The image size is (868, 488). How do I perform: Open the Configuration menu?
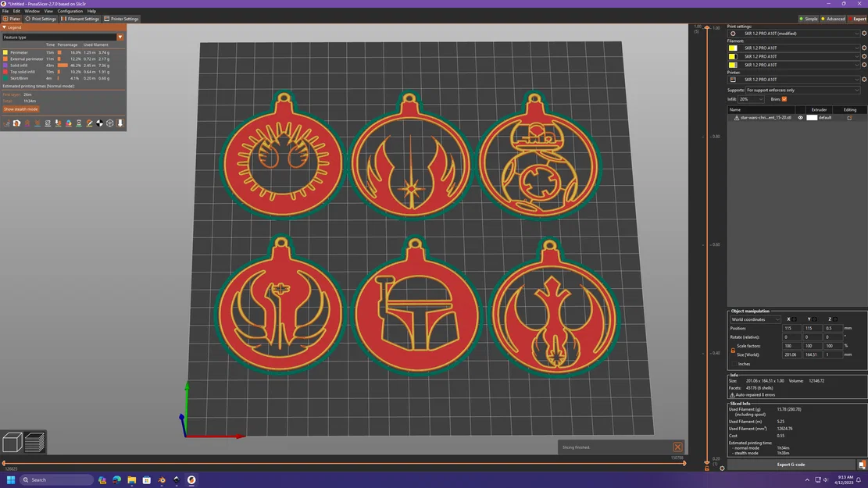[x=70, y=11]
